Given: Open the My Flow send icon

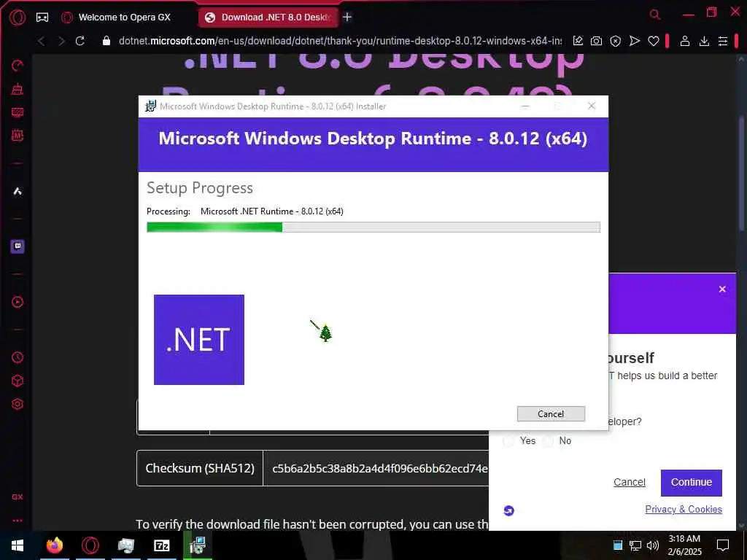Looking at the screenshot, I should (635, 41).
